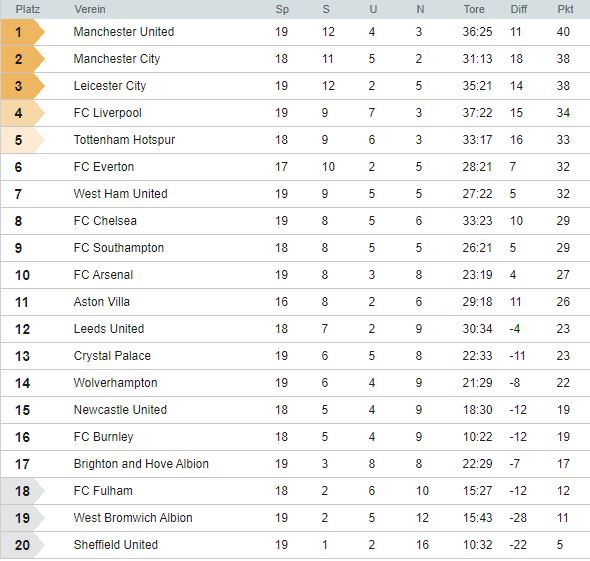Click the Platz column header
590x561 pixels.
click(27, 9)
